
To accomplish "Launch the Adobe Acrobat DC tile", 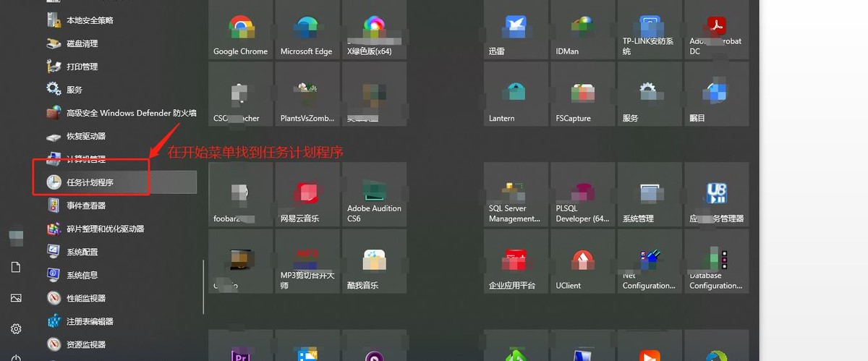I will click(716, 30).
